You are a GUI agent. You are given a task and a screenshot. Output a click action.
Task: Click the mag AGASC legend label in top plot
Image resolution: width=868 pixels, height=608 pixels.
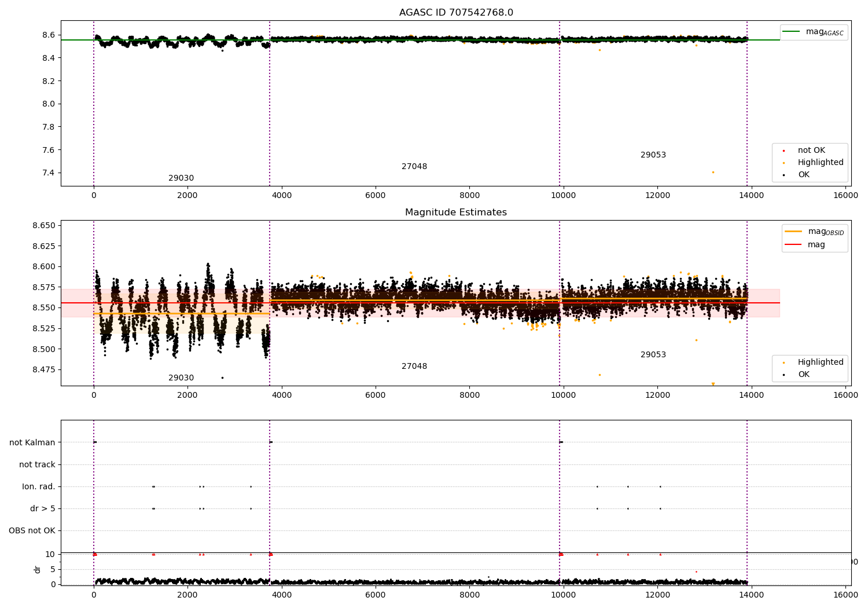[x=825, y=32]
